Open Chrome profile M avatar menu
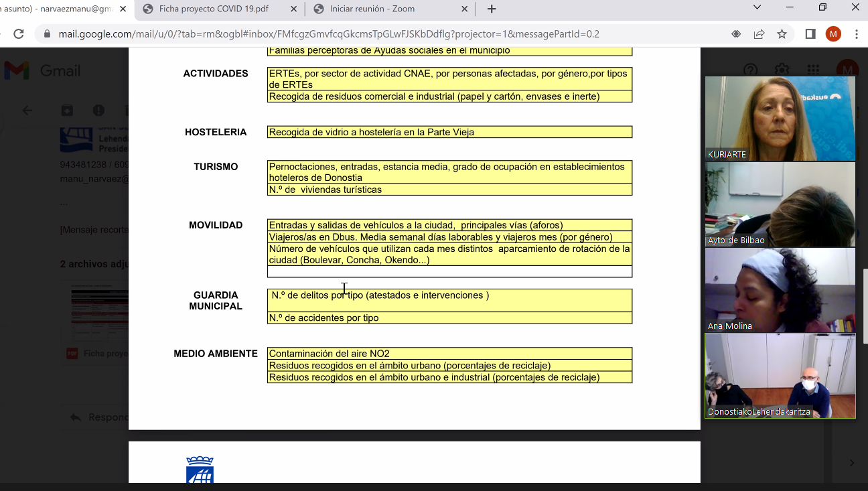The image size is (868, 491). tap(833, 34)
